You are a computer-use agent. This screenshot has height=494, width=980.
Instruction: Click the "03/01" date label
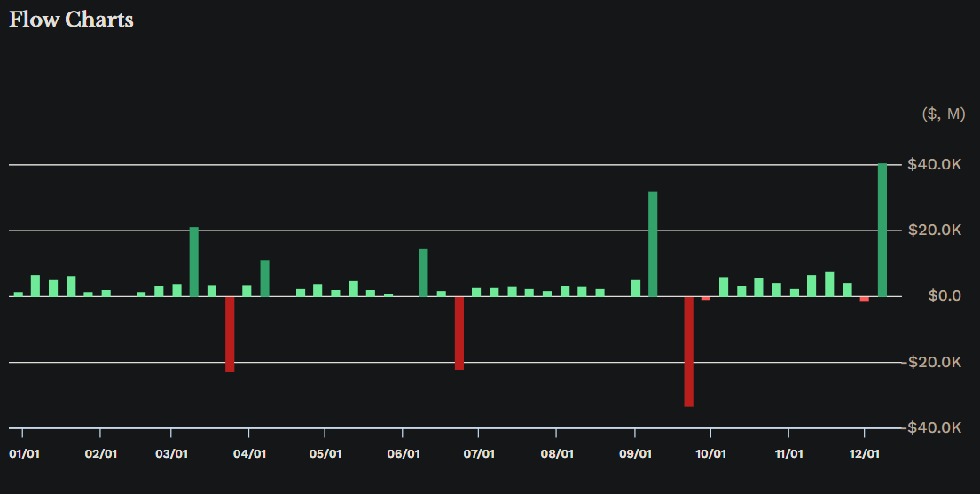pos(171,454)
